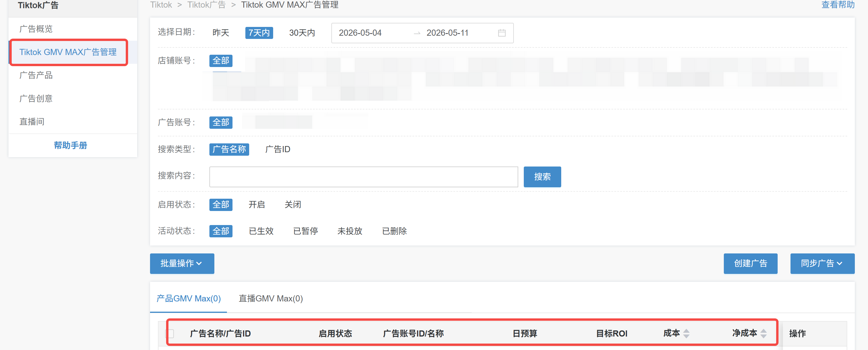Click the 广告账号ID/名称 column header
This screenshot has width=868, height=350.
pyautogui.click(x=413, y=334)
